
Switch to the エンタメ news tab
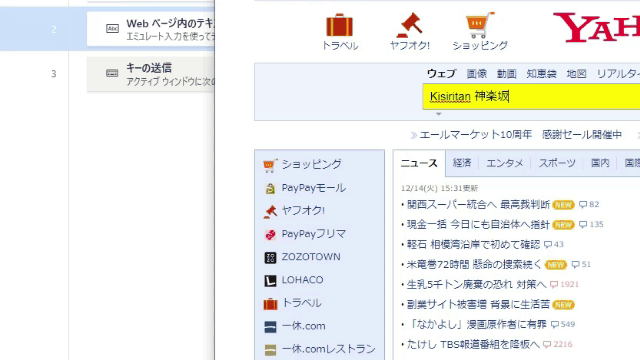click(504, 163)
